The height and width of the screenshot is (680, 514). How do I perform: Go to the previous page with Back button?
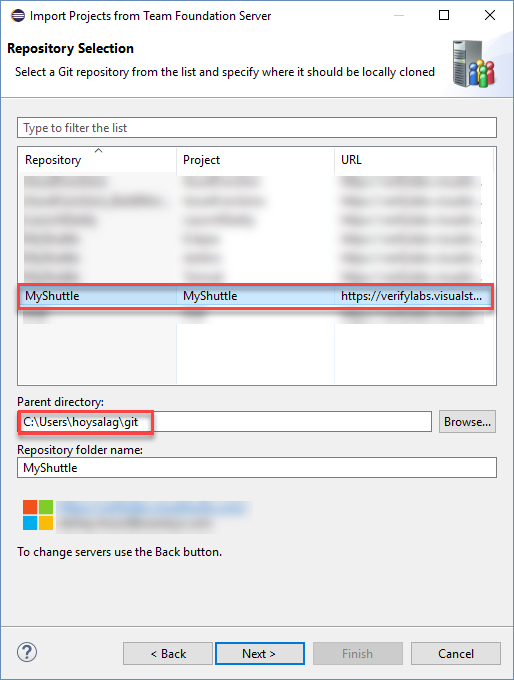click(x=168, y=653)
